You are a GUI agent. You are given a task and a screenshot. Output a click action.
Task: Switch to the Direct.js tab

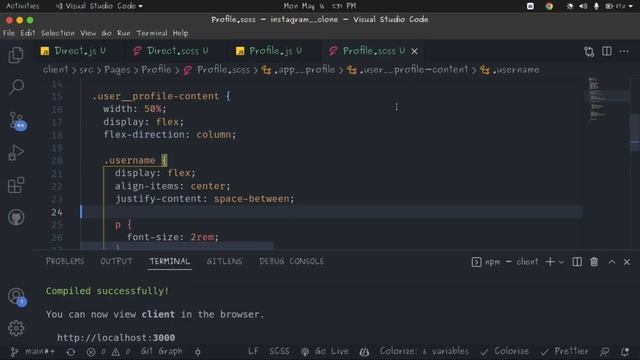[x=74, y=51]
